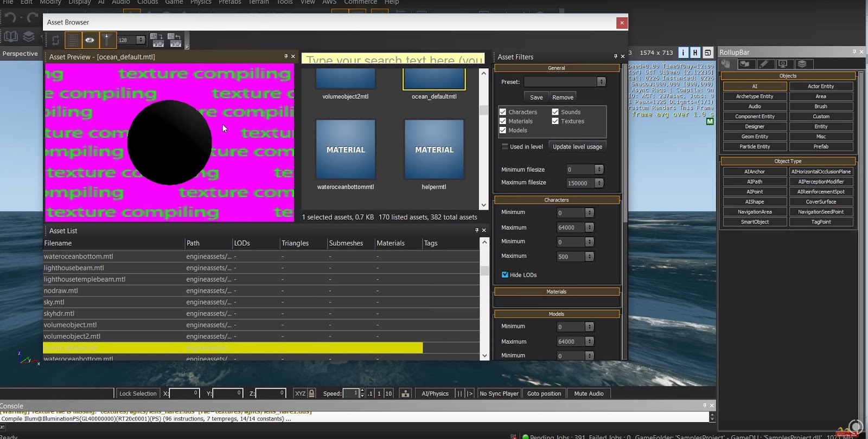Viewport: 868px width, 439px height.
Task: Click the Mute Audio button
Action: [589, 393]
